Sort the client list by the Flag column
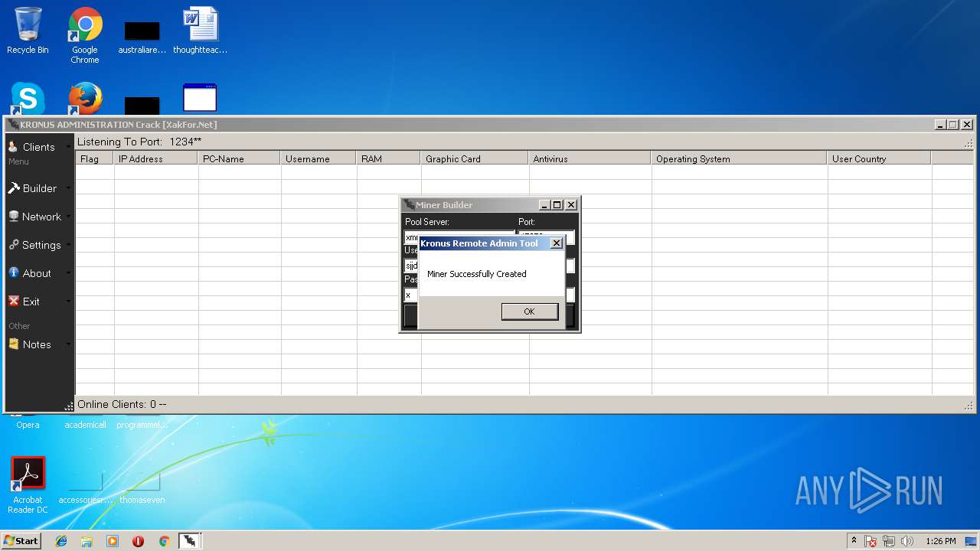Image resolution: width=980 pixels, height=551 pixels. click(x=95, y=158)
